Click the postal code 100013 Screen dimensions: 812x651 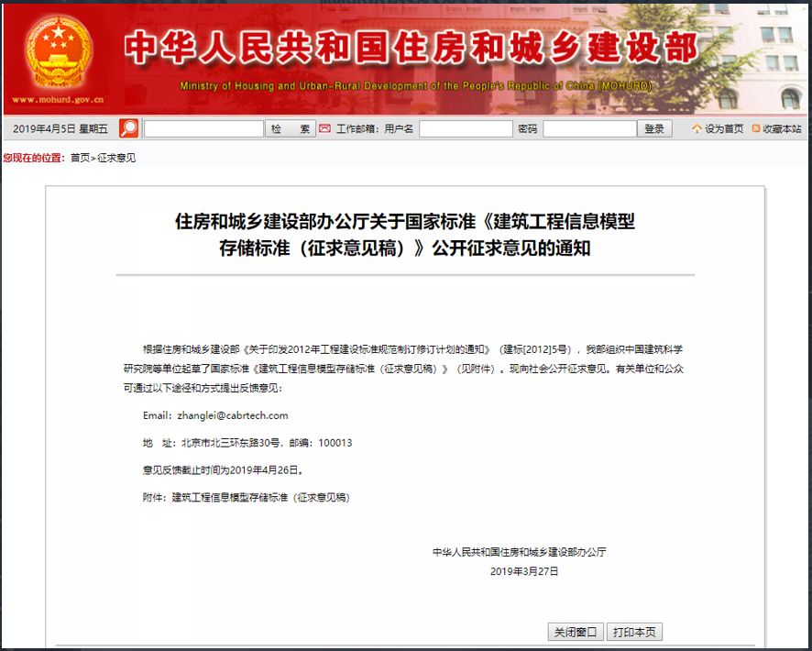point(335,443)
